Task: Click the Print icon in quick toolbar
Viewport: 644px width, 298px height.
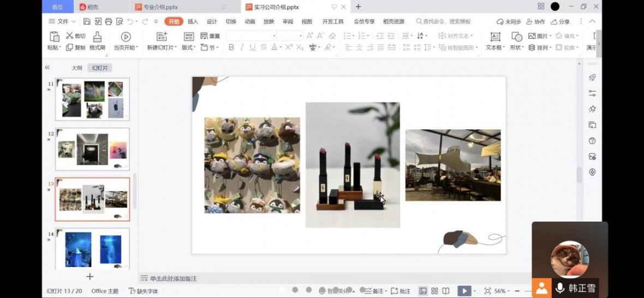Action: pos(109,22)
